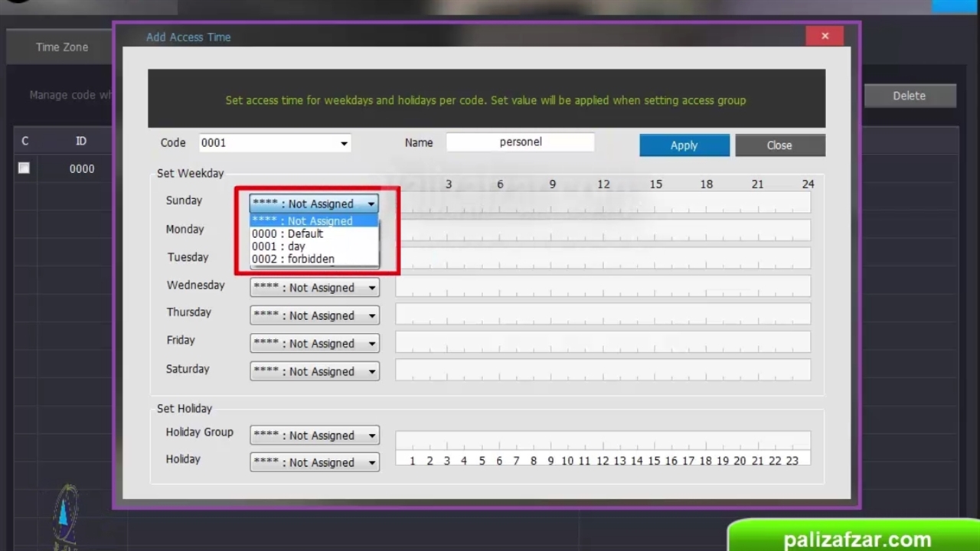
Task: Close the Add Access Time dialog with X
Action: (825, 36)
